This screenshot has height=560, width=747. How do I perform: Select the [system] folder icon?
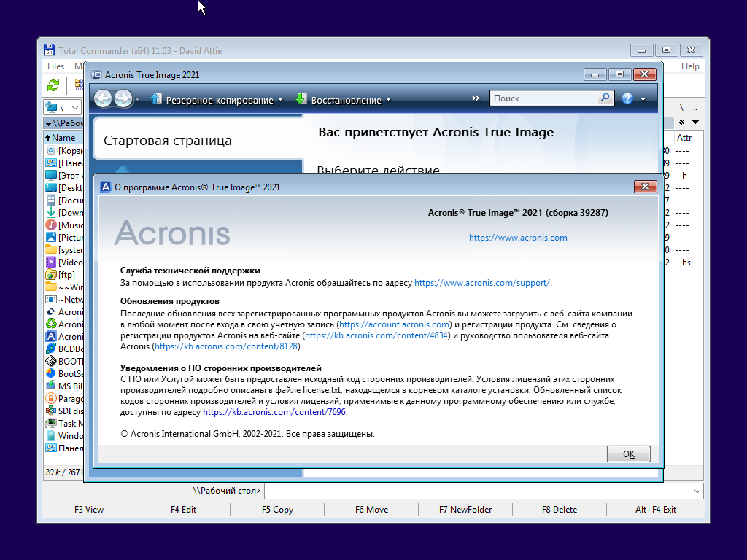click(51, 250)
